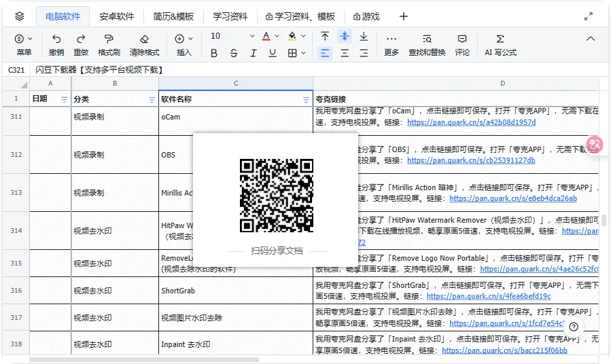This screenshot has width=611, height=364.
Task: Switch to 安卓软件 sheet tab
Action: point(116,16)
